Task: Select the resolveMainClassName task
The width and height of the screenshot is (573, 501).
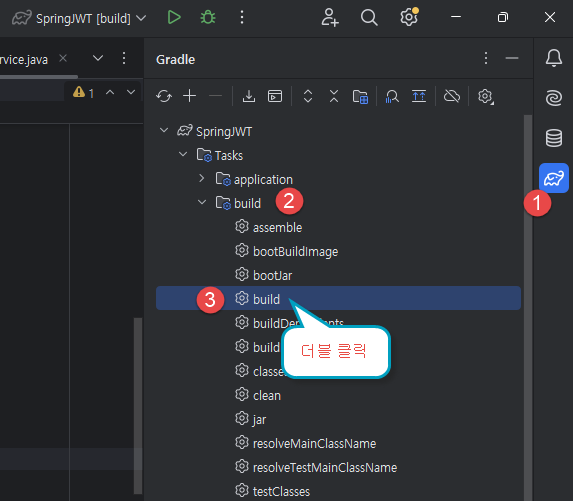Action: coord(314,444)
